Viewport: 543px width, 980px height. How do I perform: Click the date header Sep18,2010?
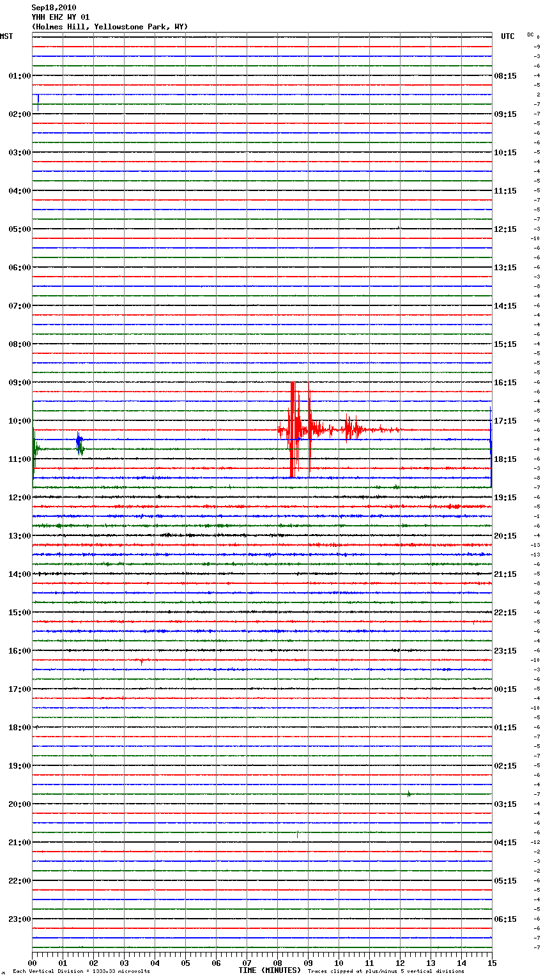(54, 8)
